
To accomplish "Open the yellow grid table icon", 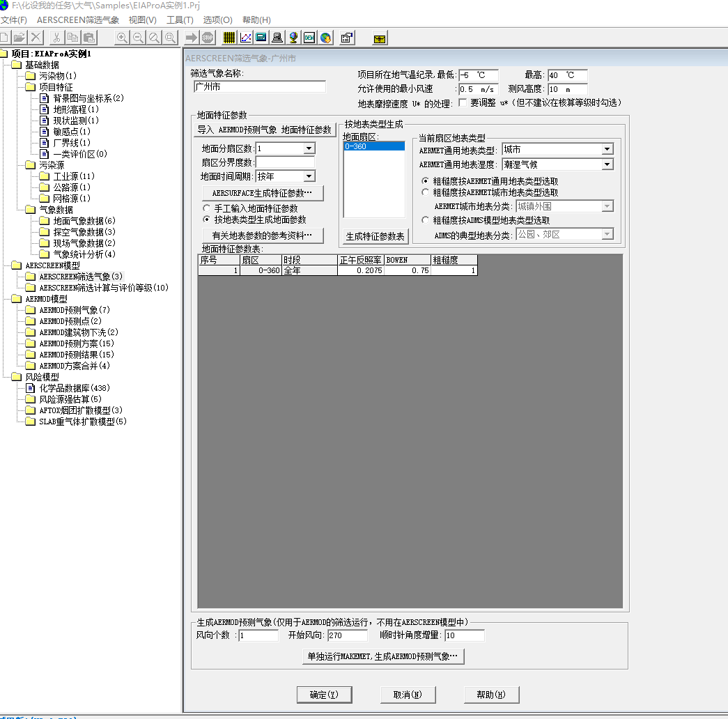I will (229, 38).
